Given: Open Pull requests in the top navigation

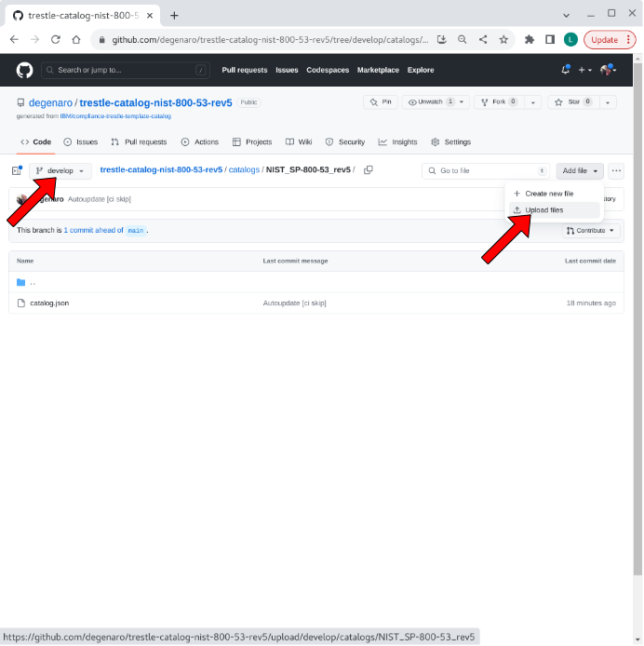Looking at the screenshot, I should tap(245, 70).
